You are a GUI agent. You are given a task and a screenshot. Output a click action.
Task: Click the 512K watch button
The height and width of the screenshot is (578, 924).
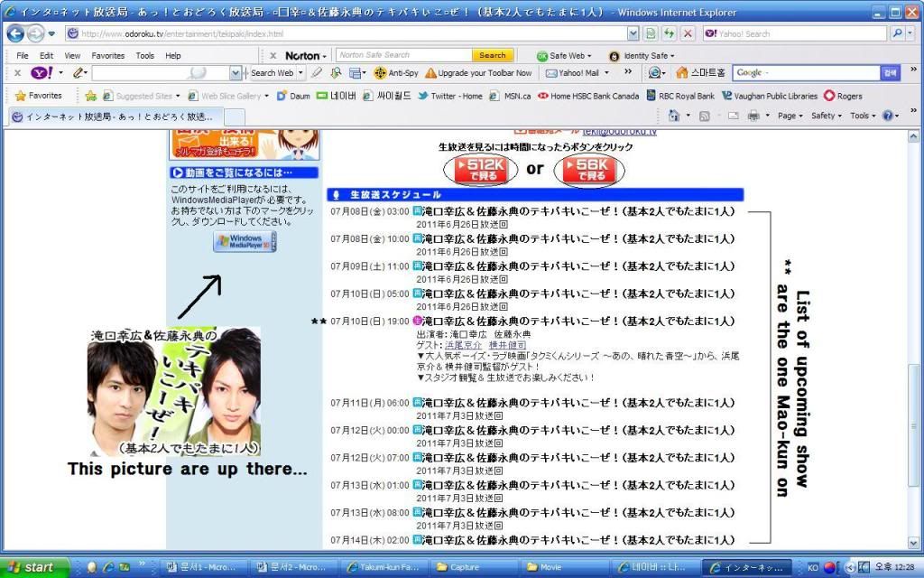pyautogui.click(x=480, y=170)
